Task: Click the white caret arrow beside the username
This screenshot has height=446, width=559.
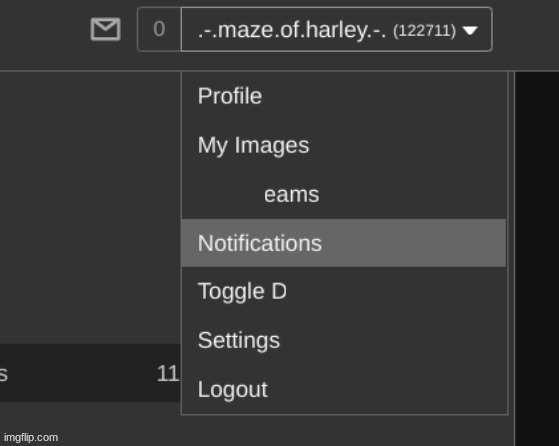Action: click(x=470, y=31)
